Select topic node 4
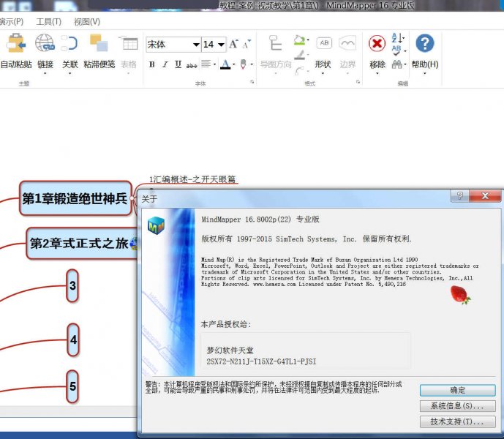The image size is (504, 439). 73,340
